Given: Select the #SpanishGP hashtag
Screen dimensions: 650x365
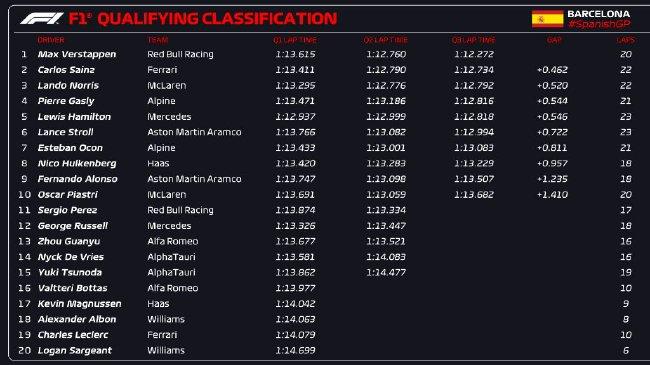Looking at the screenshot, I should [599, 24].
